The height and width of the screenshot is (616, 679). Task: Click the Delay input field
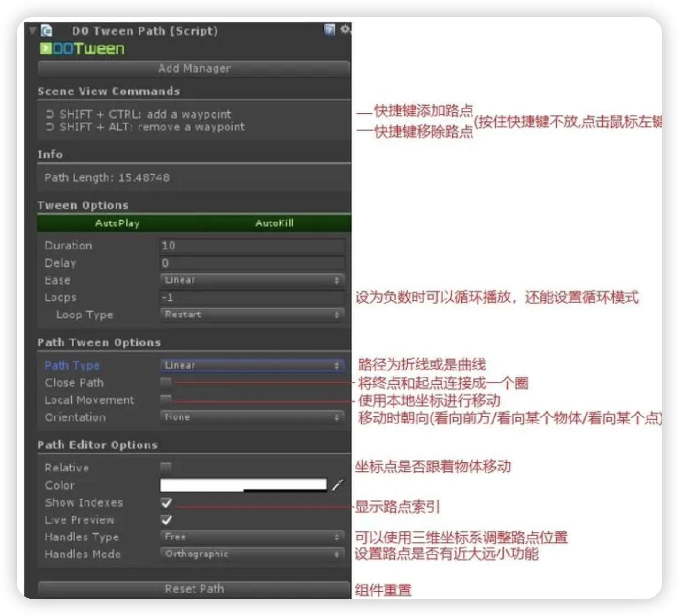point(252,263)
